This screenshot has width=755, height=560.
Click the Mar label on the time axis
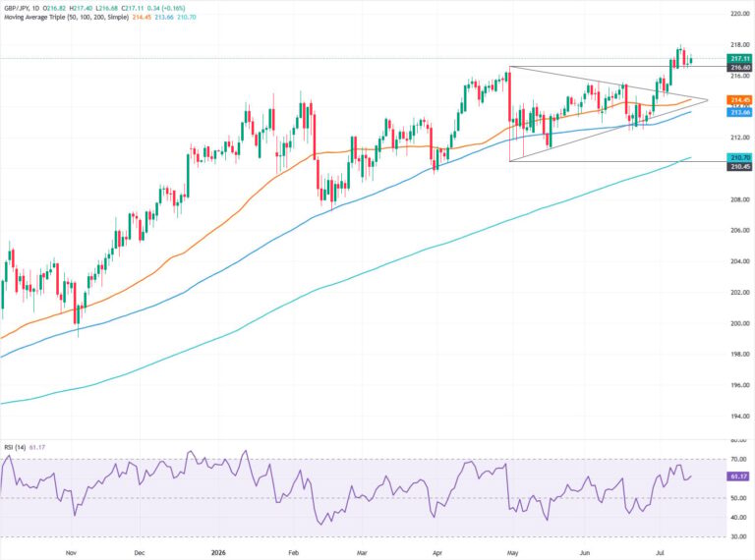(x=361, y=553)
